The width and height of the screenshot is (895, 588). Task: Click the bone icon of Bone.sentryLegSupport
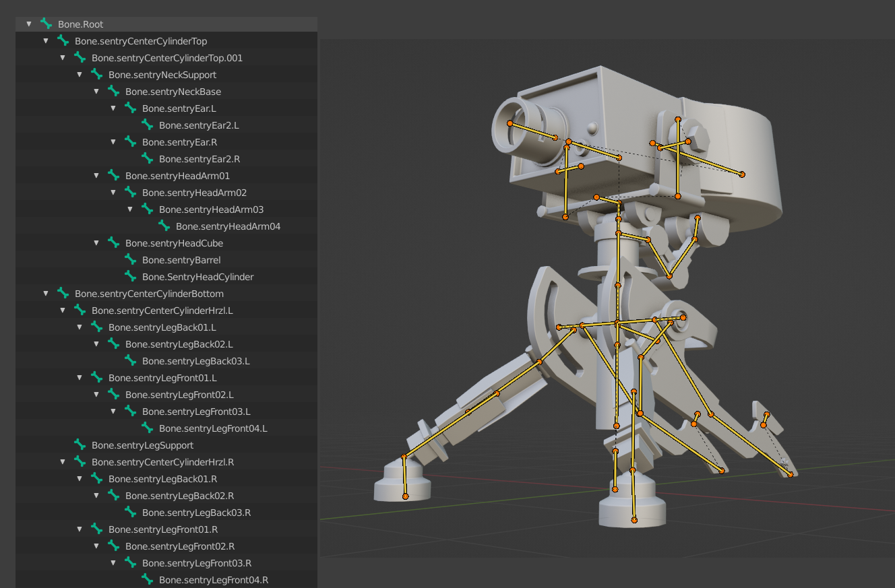point(80,445)
